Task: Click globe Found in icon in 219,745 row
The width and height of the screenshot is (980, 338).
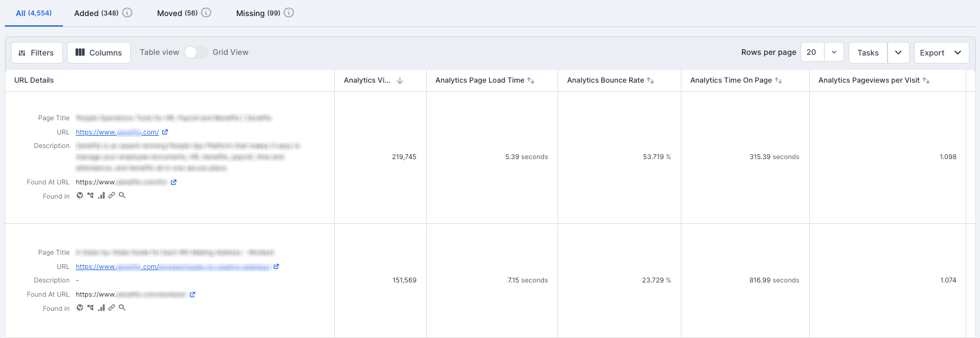Action: coord(80,196)
